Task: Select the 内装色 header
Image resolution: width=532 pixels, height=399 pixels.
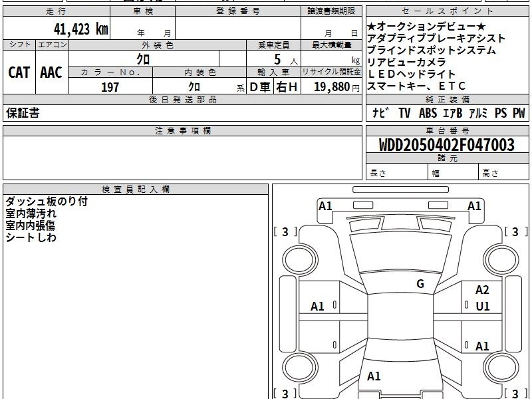Action: (199, 72)
